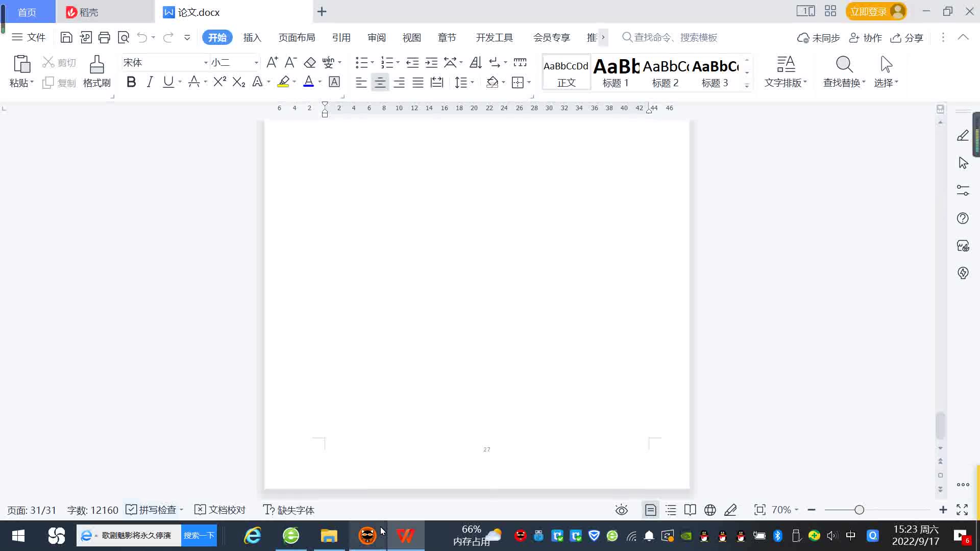Increase paragraph indent
980x551 pixels.
[x=431, y=62]
